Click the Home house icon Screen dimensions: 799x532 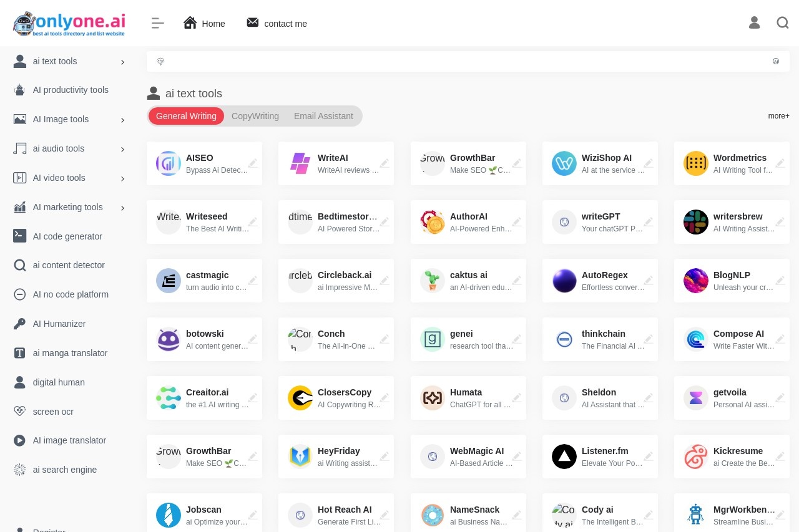point(190,23)
